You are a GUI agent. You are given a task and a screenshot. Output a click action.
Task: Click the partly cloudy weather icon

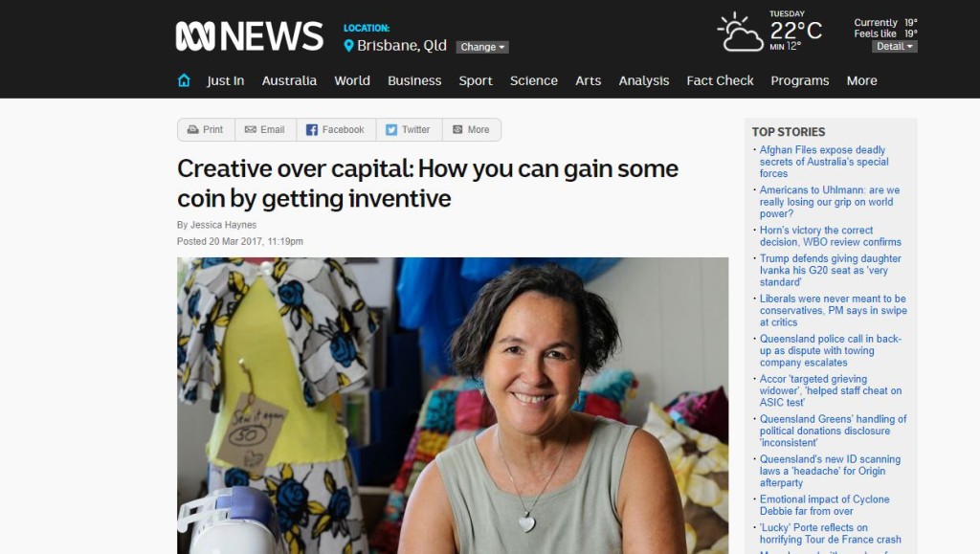click(740, 33)
